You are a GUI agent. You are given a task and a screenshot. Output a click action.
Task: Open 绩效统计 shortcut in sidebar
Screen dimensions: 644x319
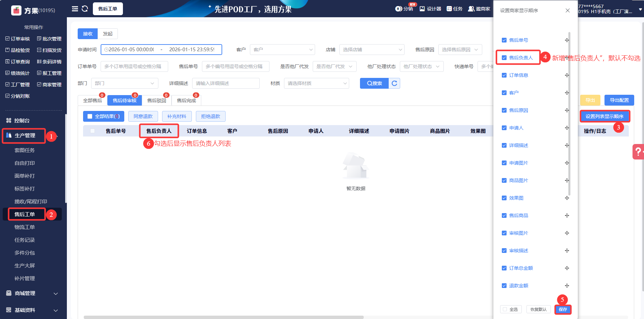coord(18,73)
